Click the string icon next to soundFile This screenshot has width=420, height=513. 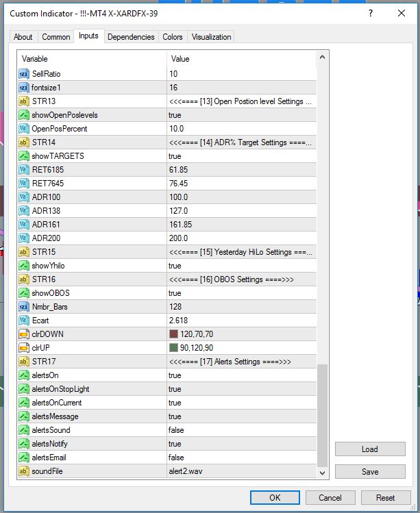24,471
